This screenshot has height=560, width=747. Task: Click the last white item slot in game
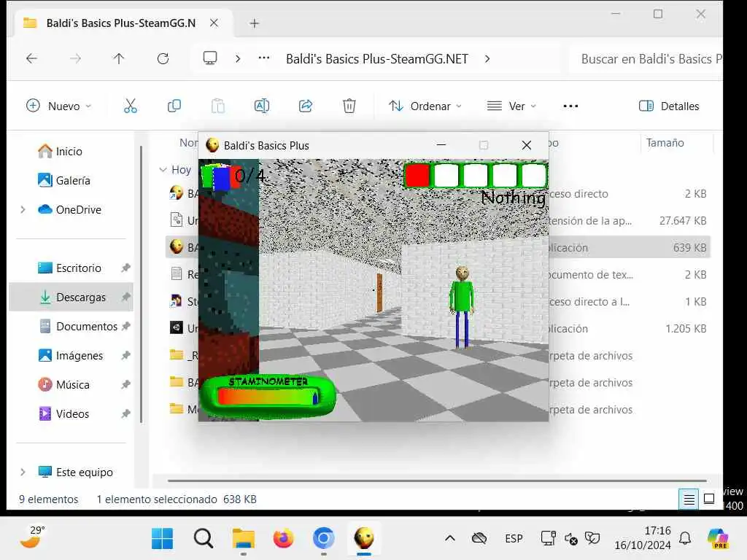[x=533, y=175]
